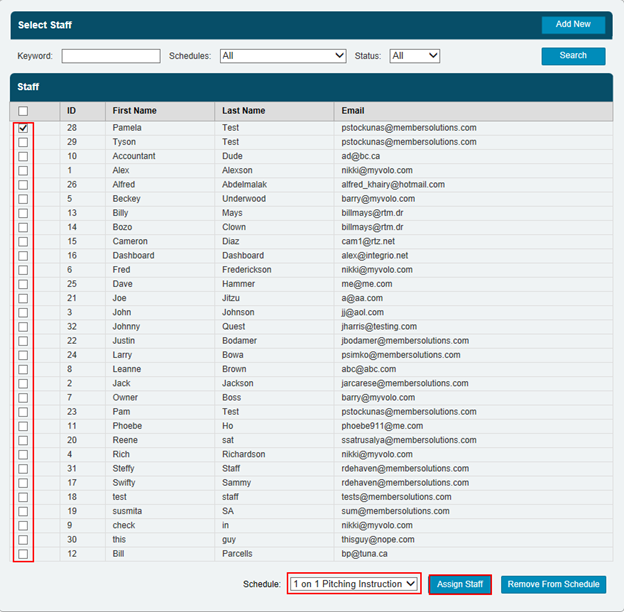Screen dimensions: 624x612
Task: Check the box for Rich Richardson
Action: (x=23, y=454)
